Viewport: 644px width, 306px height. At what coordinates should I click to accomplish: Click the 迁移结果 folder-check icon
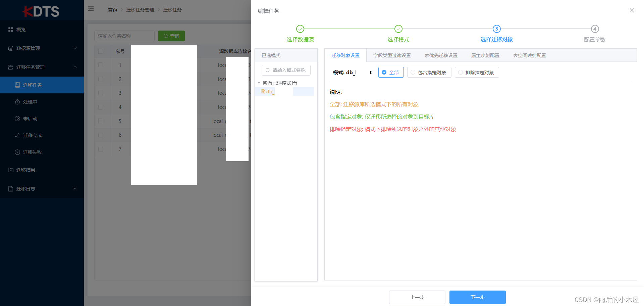pos(11,170)
